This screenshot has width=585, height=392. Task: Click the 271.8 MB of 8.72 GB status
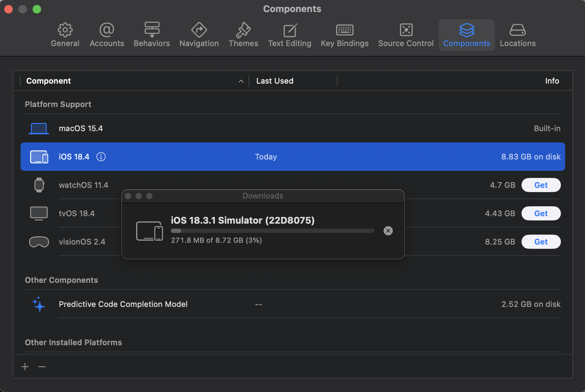tap(216, 240)
